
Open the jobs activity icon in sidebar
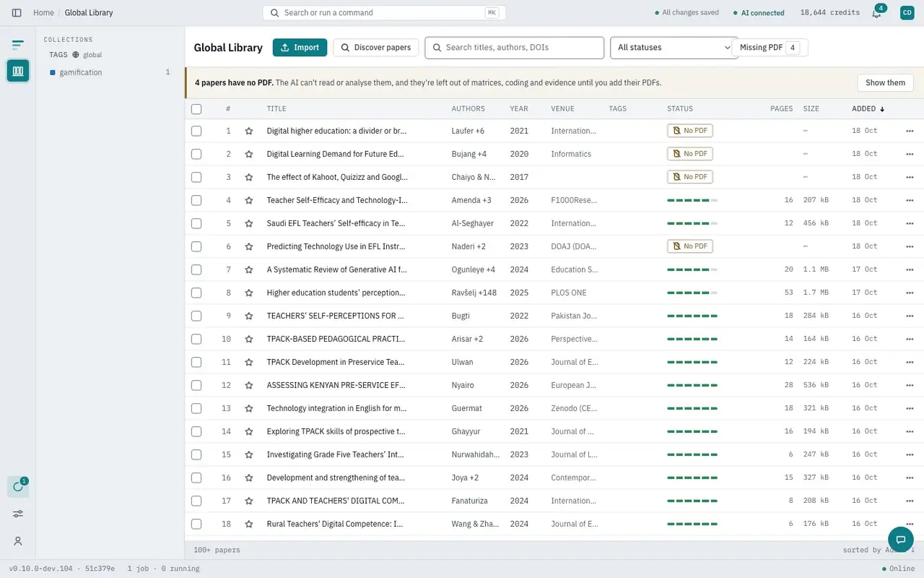18,487
